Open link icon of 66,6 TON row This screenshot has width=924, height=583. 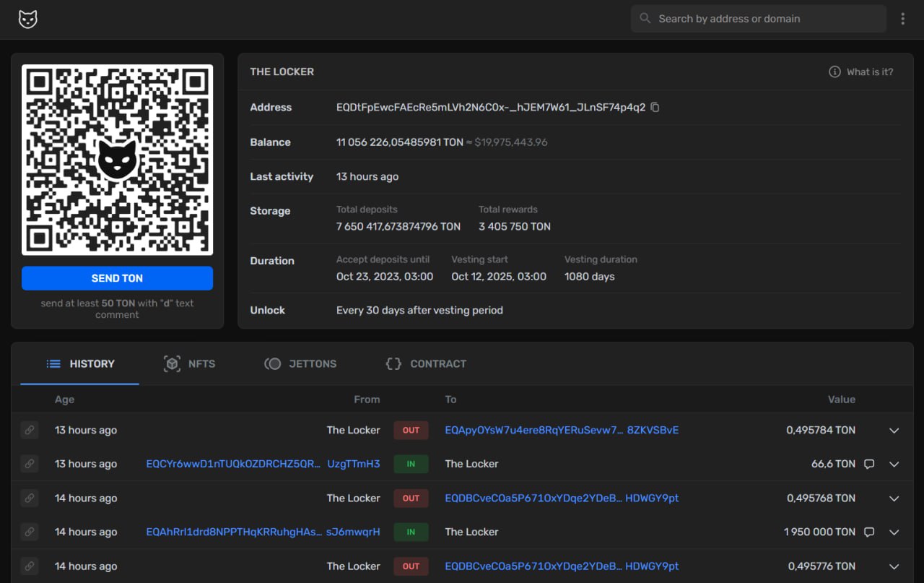coord(30,464)
